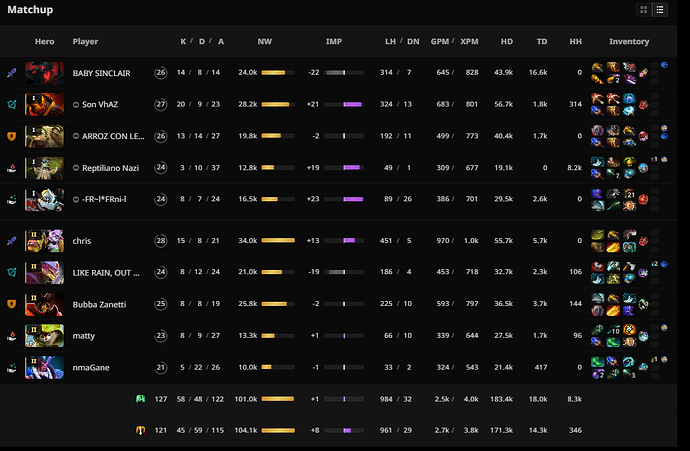This screenshot has height=451, width=690.
Task: Sort by the HH column header
Action: [575, 41]
